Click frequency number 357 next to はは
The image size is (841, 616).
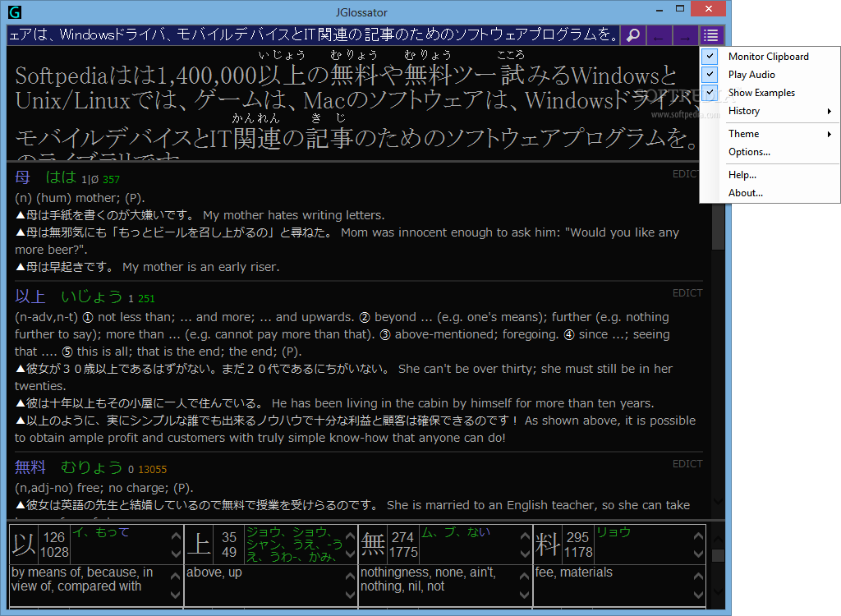[111, 180]
